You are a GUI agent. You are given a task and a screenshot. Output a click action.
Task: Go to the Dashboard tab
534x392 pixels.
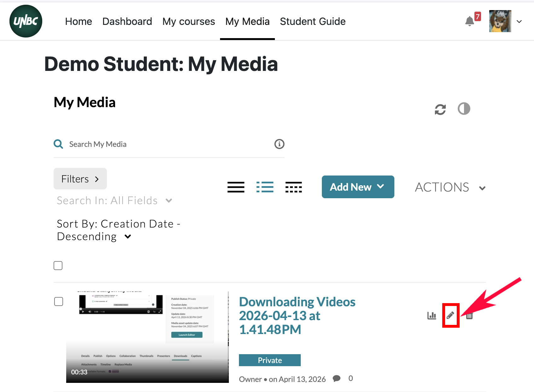[x=127, y=21]
